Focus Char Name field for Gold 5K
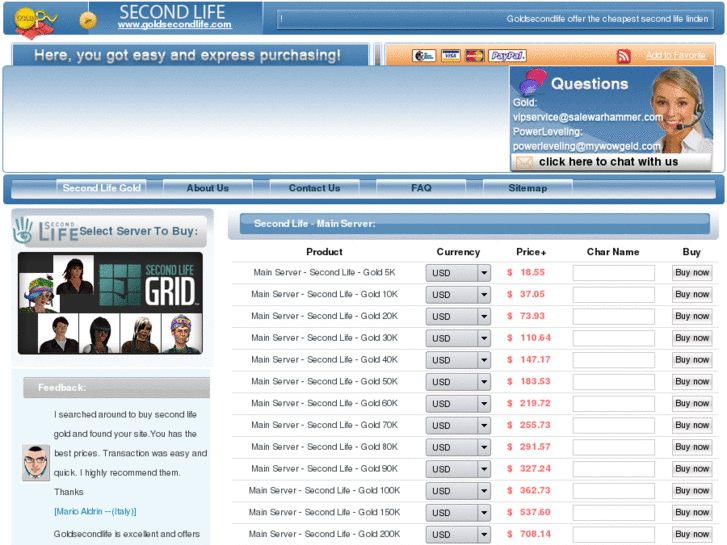This screenshot has height=545, width=727. pos(613,273)
